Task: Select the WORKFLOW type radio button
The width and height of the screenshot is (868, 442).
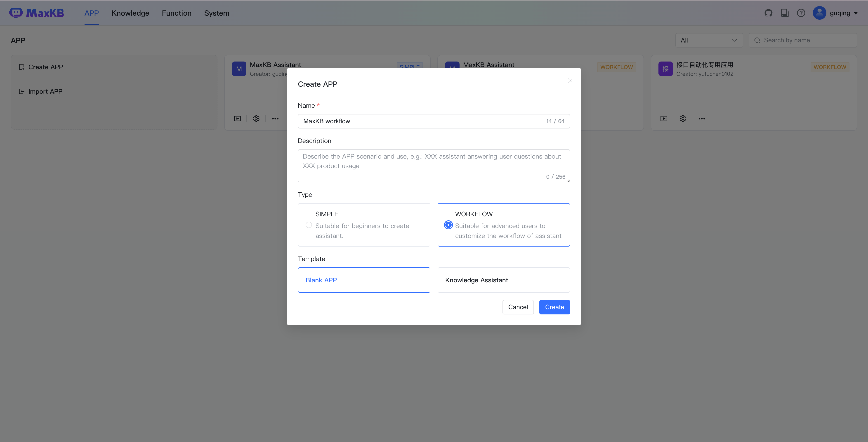Action: coord(448,225)
